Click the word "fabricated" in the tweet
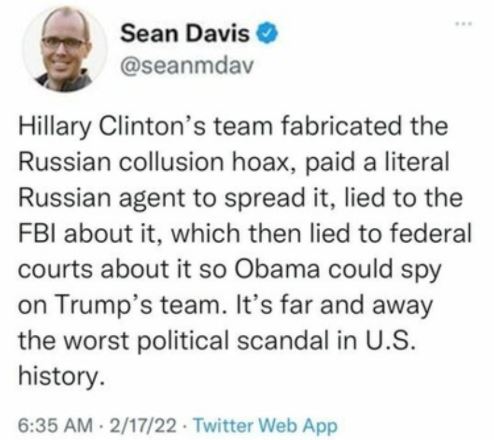The image size is (494, 440). [x=341, y=127]
